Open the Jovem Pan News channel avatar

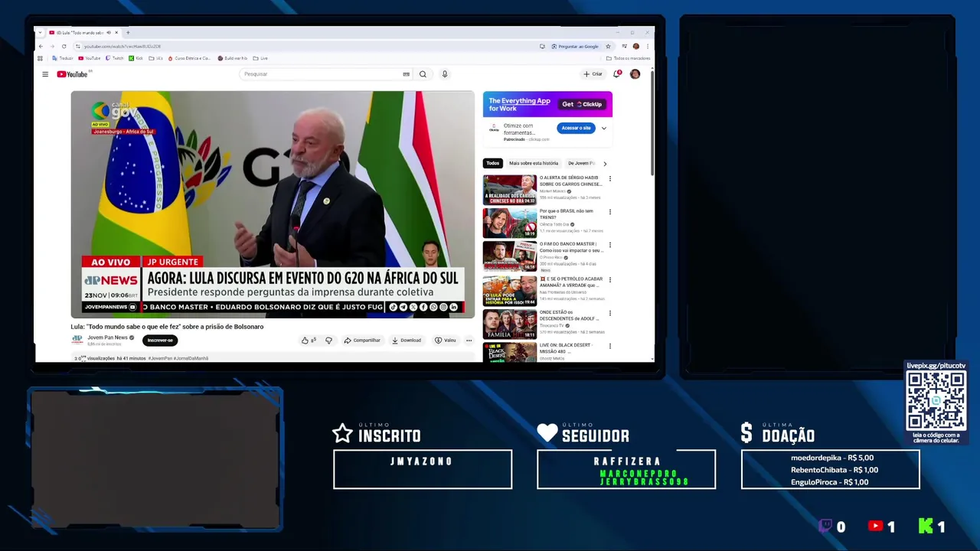(77, 340)
